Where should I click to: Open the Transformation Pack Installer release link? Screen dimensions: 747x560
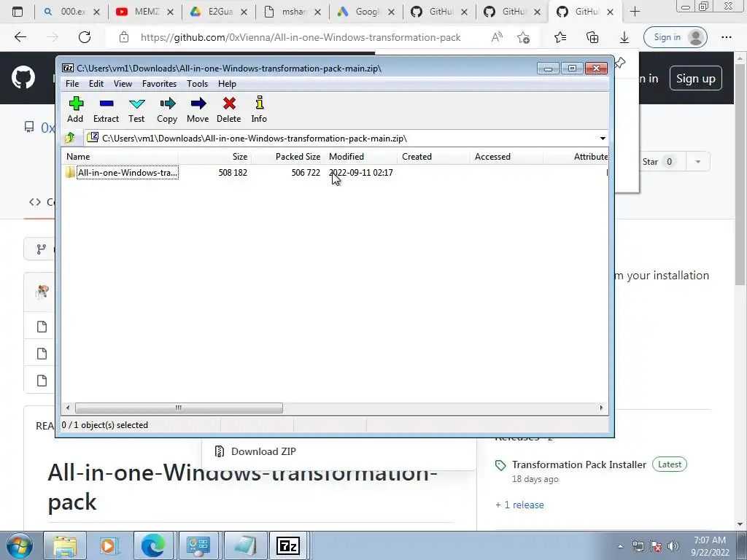coord(578,464)
